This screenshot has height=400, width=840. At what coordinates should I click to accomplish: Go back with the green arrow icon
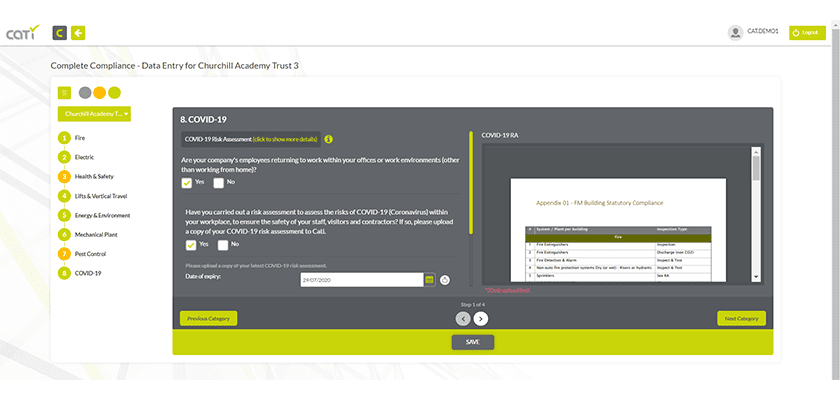pos(78,33)
